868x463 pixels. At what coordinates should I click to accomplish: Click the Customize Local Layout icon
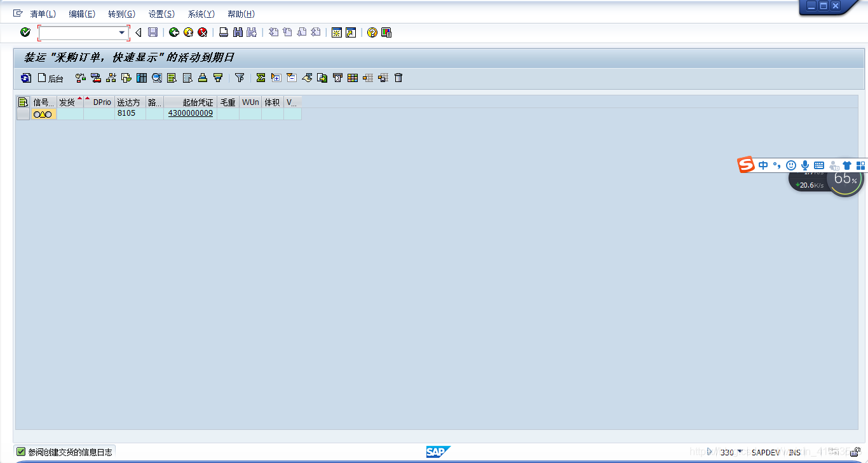click(386, 32)
